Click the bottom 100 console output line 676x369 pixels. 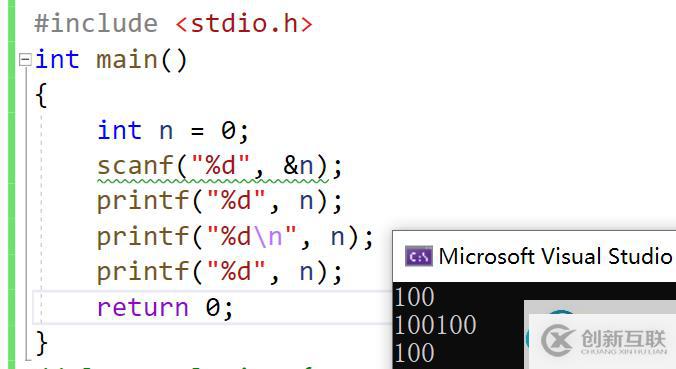414,353
